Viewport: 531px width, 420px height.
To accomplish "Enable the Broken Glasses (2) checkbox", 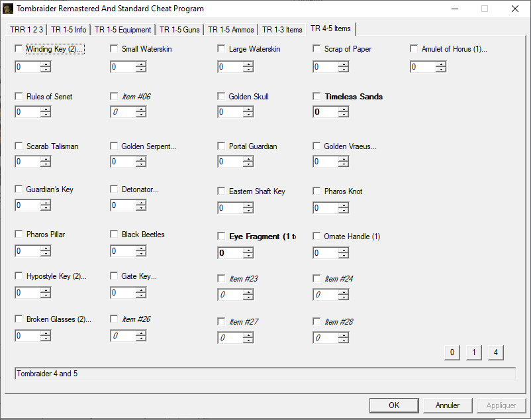I will pyautogui.click(x=19, y=319).
